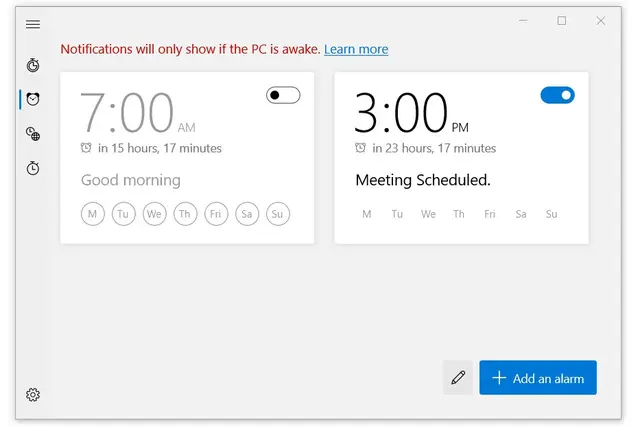The image size is (640, 427).
Task: Enable the 7:00 AM alarm toggle
Action: 283,95
